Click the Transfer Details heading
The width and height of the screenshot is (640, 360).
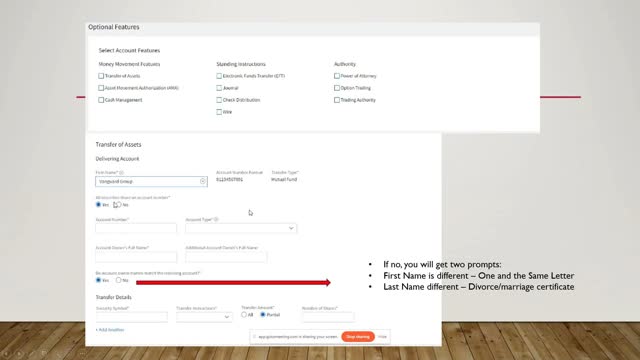113,297
